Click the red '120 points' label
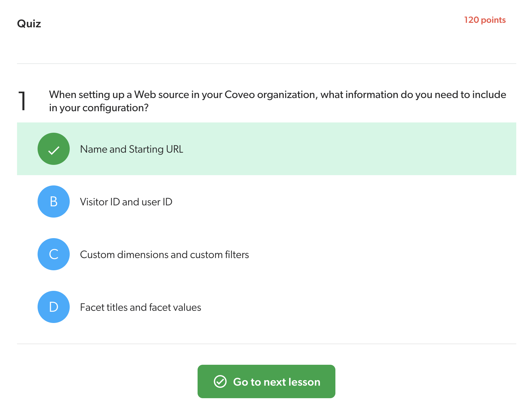Image resolution: width=532 pixels, height=403 pixels. coord(484,20)
